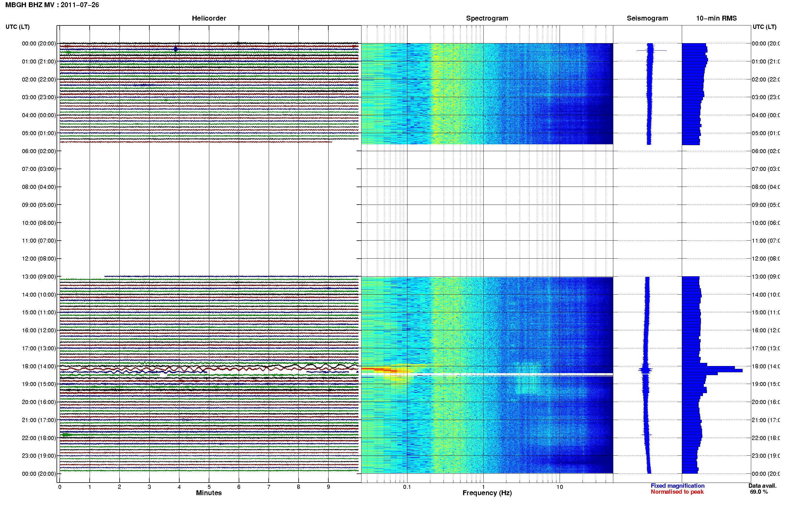Click the seismogram horizontal spike near 00:20
The height and width of the screenshot is (508, 812).
(652, 50)
